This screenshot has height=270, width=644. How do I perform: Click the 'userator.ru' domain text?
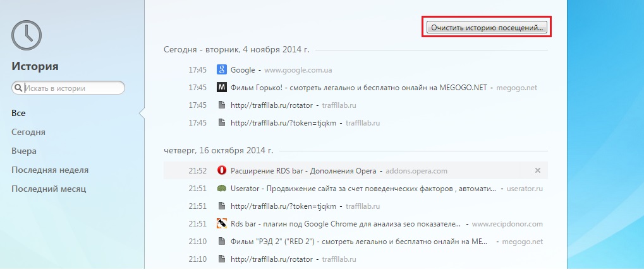click(525, 189)
